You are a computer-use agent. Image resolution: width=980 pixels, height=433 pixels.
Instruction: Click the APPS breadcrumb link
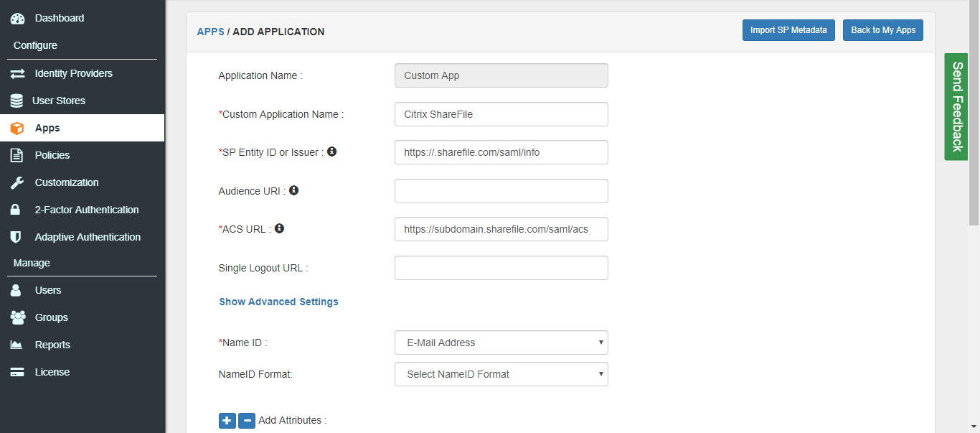211,32
